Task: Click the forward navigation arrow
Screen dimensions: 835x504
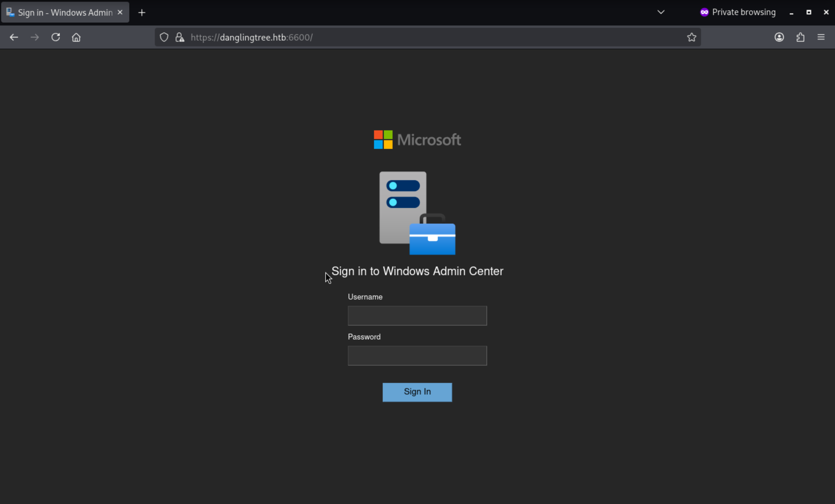Action: coord(35,37)
